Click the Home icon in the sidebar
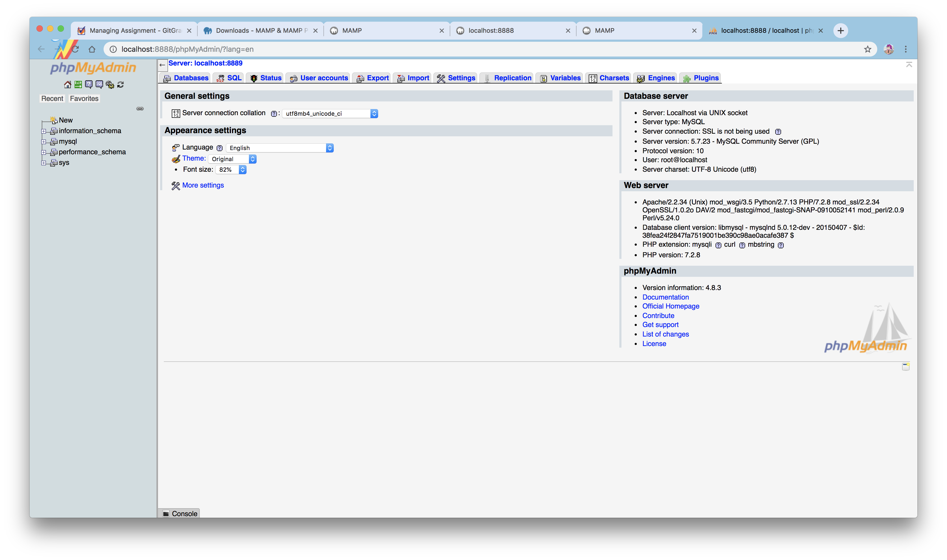The height and width of the screenshot is (560, 947). click(68, 85)
